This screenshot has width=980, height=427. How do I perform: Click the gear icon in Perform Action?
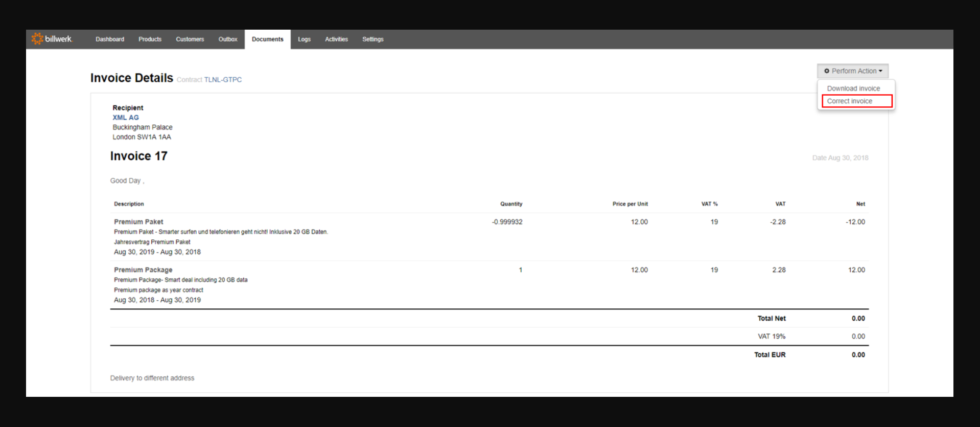(827, 71)
